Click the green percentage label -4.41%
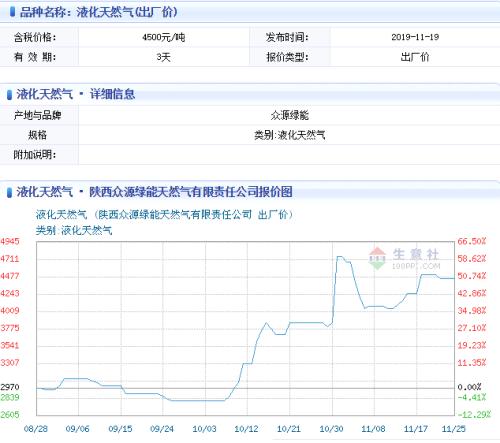The width and height of the screenshot is (500, 443). pyautogui.click(x=472, y=397)
